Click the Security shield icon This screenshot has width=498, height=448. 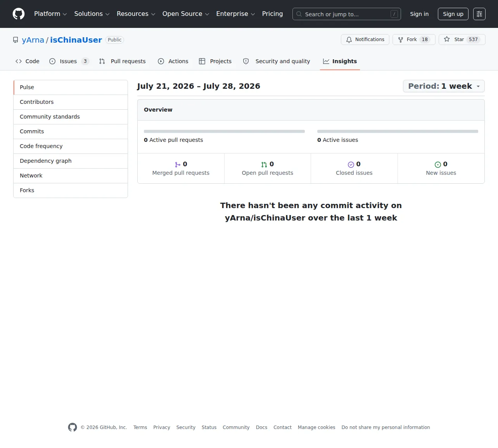pos(246,61)
